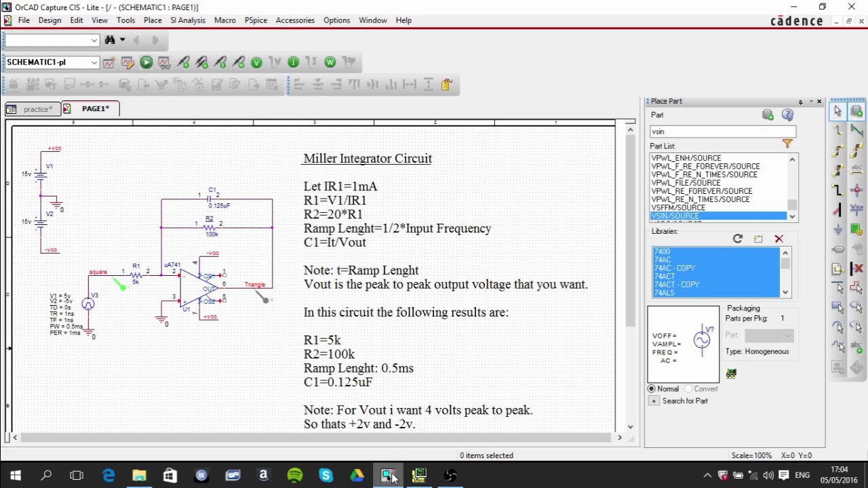The height and width of the screenshot is (488, 868).
Task: Open the SI Analysis menu
Action: coord(188,20)
